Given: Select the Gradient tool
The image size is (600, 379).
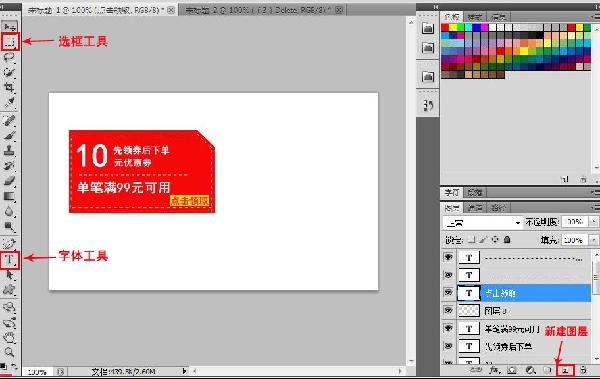Looking at the screenshot, I should tap(9, 196).
